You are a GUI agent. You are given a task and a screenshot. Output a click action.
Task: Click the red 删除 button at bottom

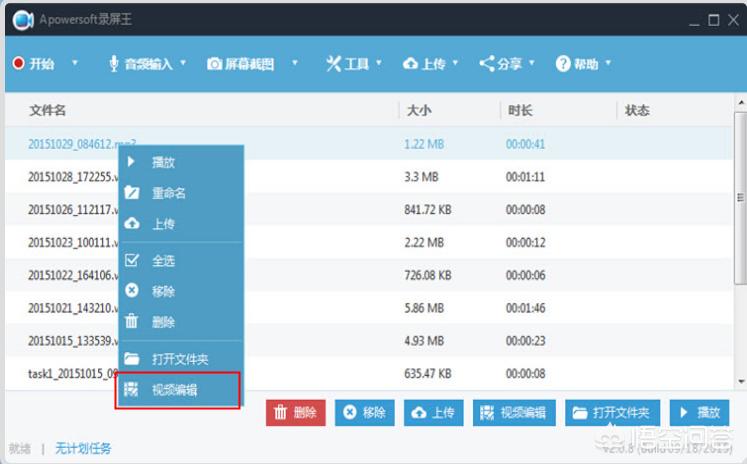pyautogui.click(x=296, y=412)
